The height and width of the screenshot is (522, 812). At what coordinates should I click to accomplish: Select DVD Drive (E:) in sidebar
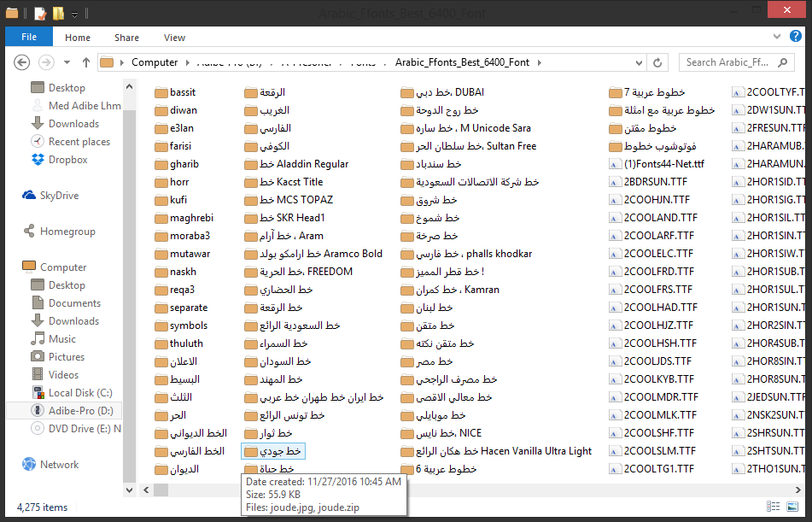[84, 429]
